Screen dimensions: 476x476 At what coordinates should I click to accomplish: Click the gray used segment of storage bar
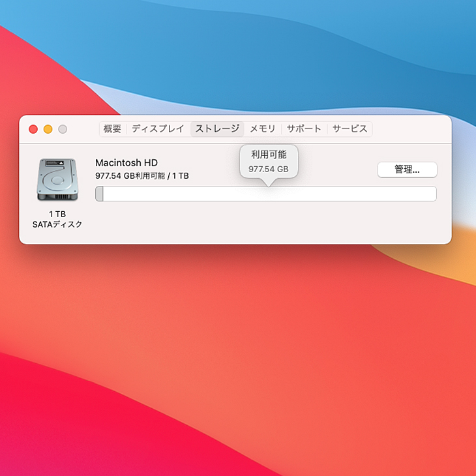[x=99, y=194]
